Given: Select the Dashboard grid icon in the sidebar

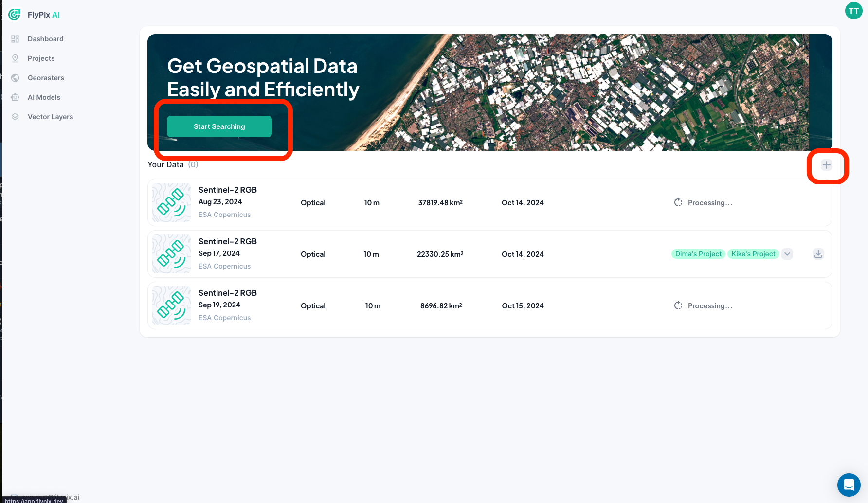Looking at the screenshot, I should [x=15, y=38].
